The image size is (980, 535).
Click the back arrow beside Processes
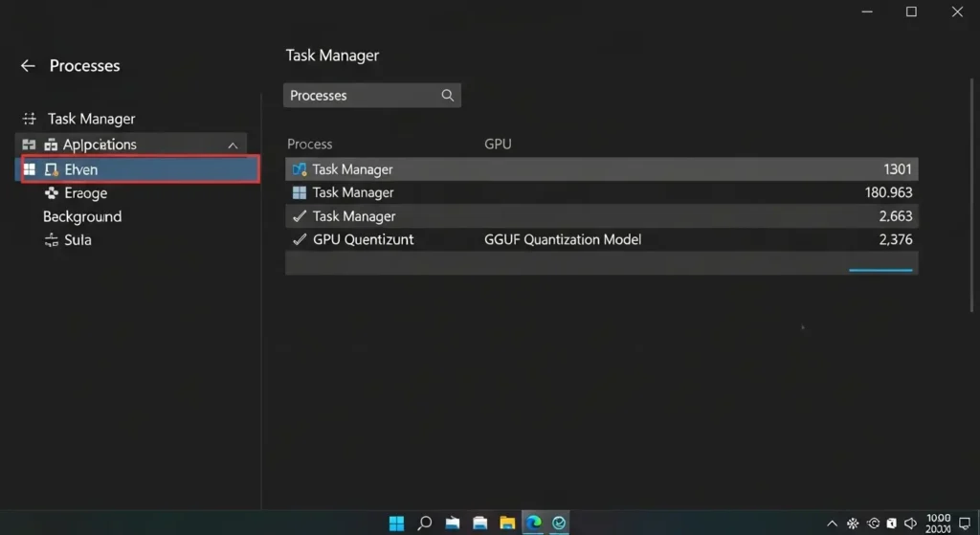tap(28, 66)
